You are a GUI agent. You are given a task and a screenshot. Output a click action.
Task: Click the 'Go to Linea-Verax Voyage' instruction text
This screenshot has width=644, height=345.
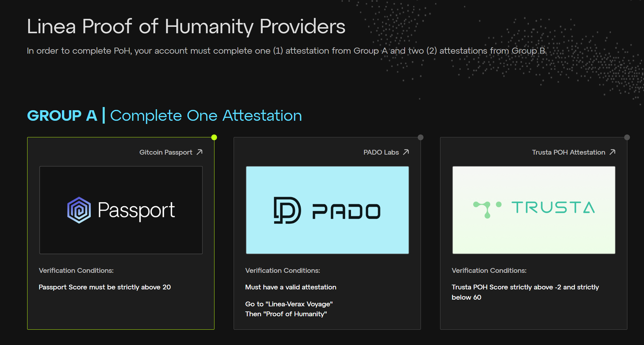tap(289, 304)
